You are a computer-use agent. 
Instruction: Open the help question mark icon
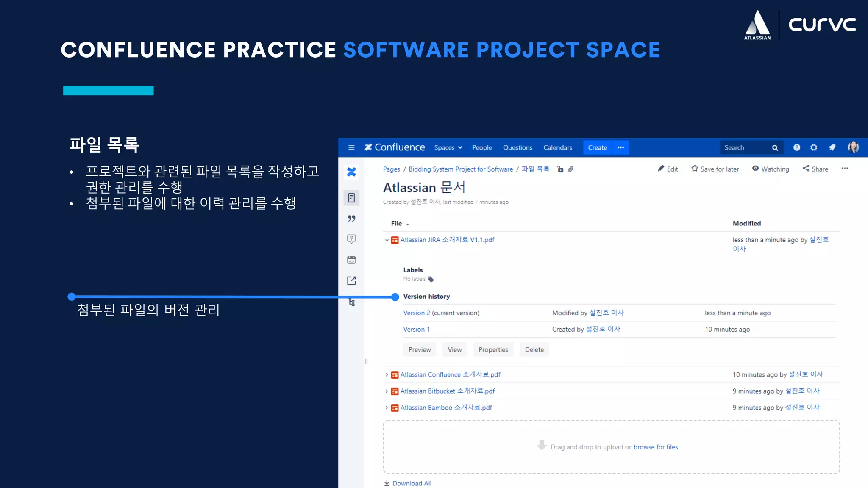point(797,147)
